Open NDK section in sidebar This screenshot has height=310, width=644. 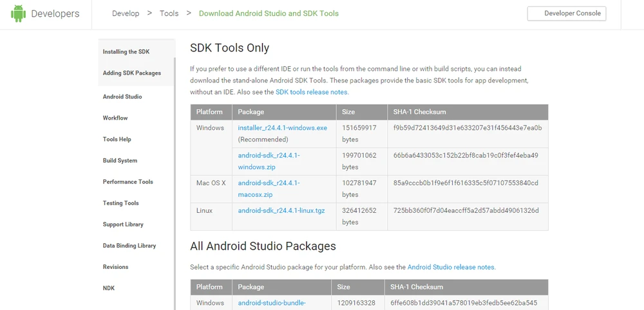click(109, 288)
